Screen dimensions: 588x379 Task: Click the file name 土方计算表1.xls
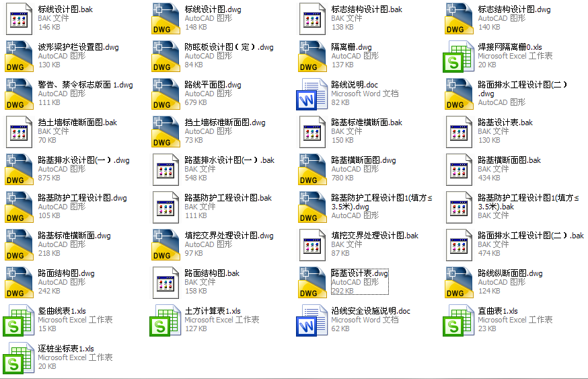tap(213, 311)
